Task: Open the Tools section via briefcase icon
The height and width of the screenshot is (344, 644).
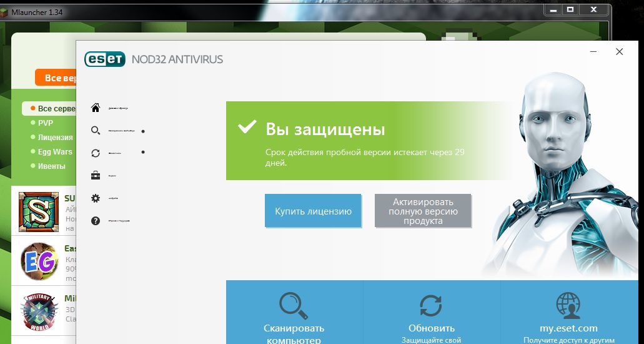Action: [96, 176]
